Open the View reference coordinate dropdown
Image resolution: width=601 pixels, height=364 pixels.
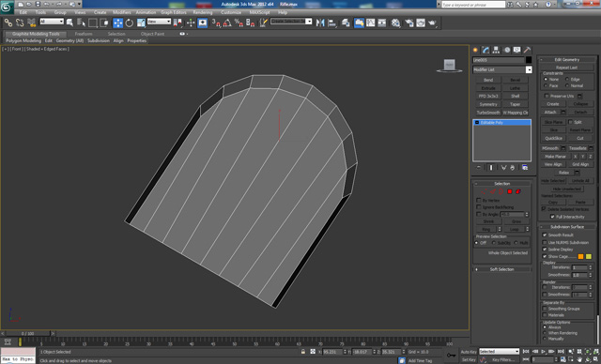point(159,22)
